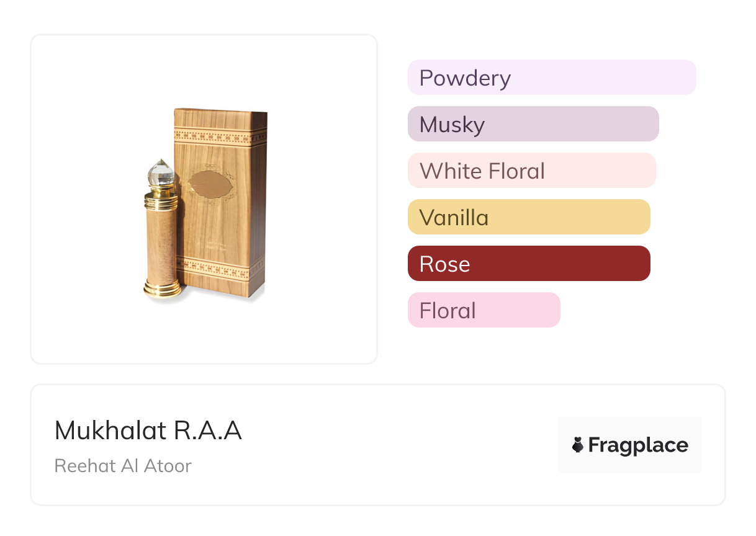
Task: Click the Fragplace flask logo icon
Action: point(578,445)
